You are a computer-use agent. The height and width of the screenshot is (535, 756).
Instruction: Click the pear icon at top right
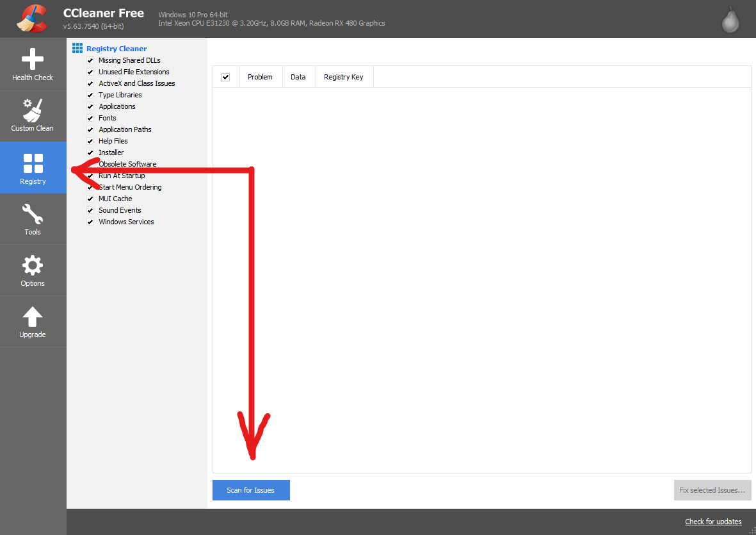(730, 19)
